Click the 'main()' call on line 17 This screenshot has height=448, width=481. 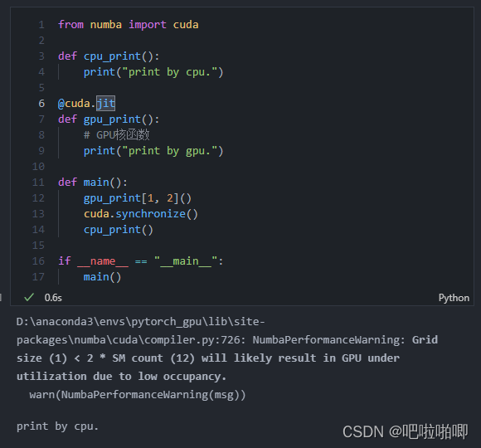(103, 277)
